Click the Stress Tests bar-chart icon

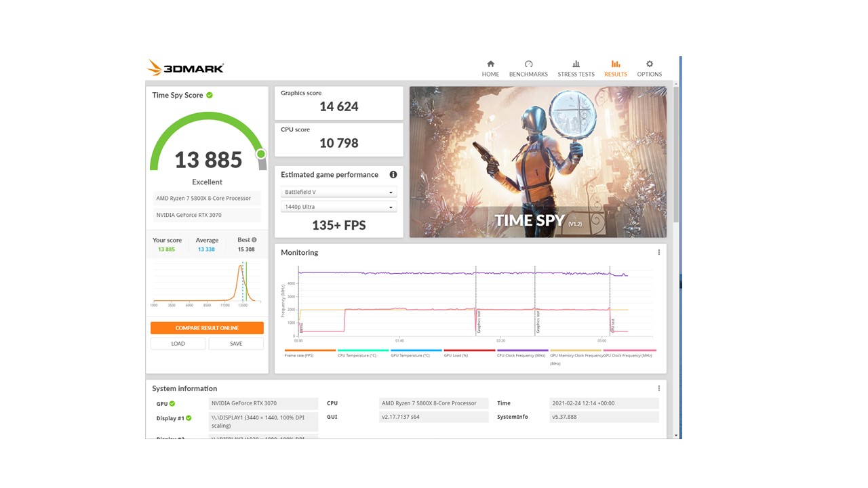(576, 64)
